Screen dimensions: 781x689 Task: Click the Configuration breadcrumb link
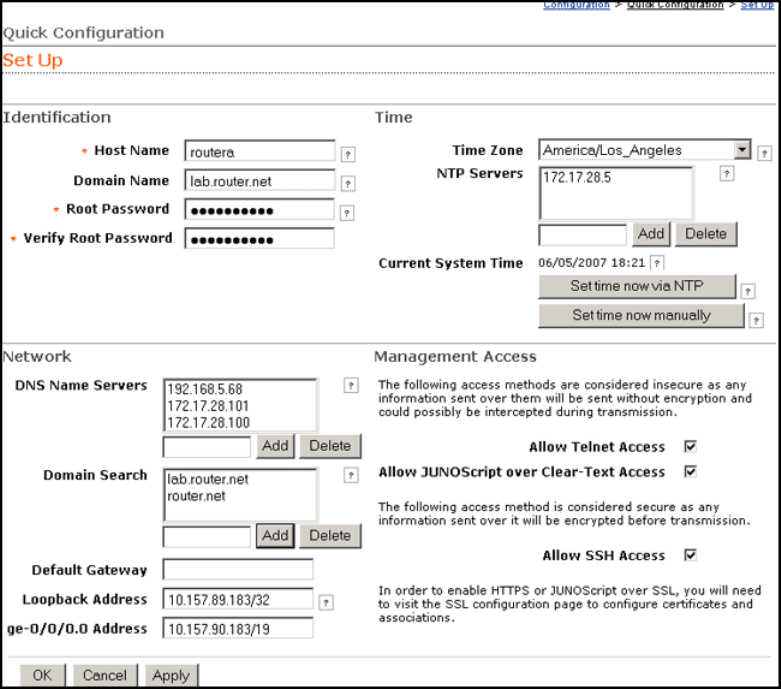pos(576,5)
